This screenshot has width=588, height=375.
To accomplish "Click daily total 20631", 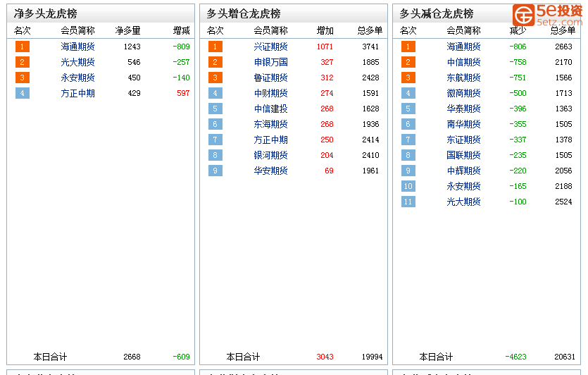I will click(565, 357).
